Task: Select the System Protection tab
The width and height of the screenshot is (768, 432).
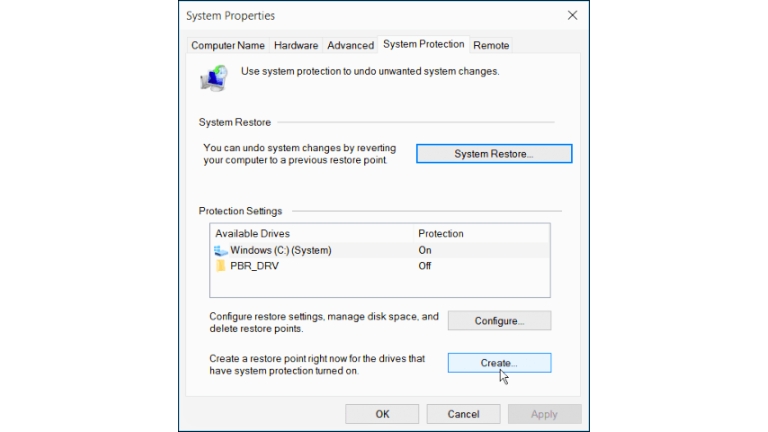Action: click(424, 44)
